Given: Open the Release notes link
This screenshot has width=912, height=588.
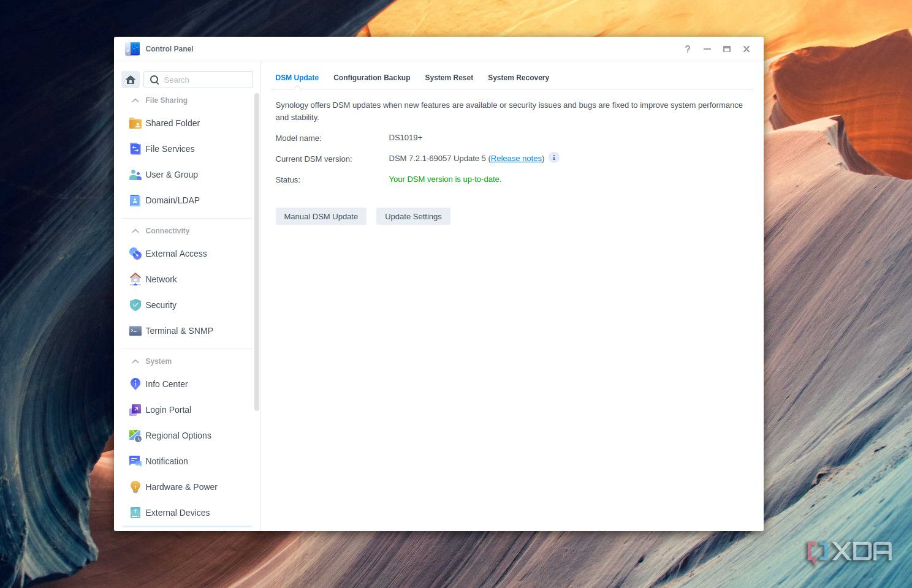Looking at the screenshot, I should [516, 159].
